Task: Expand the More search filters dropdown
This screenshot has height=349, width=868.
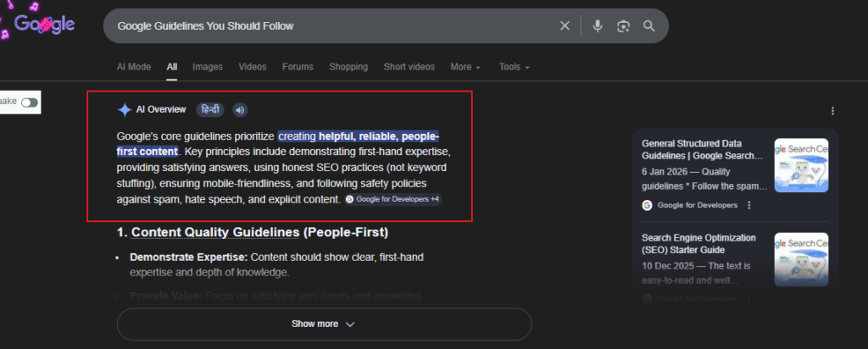Action: click(465, 67)
